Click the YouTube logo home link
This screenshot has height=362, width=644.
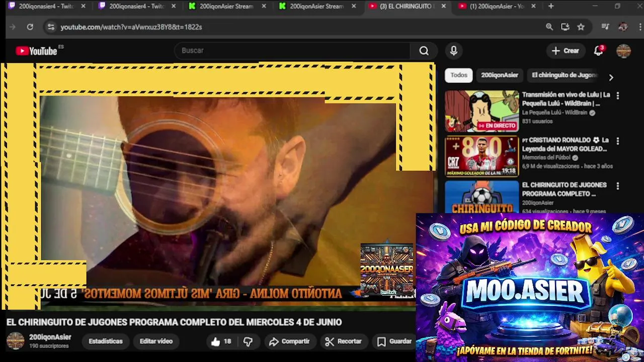(36, 51)
